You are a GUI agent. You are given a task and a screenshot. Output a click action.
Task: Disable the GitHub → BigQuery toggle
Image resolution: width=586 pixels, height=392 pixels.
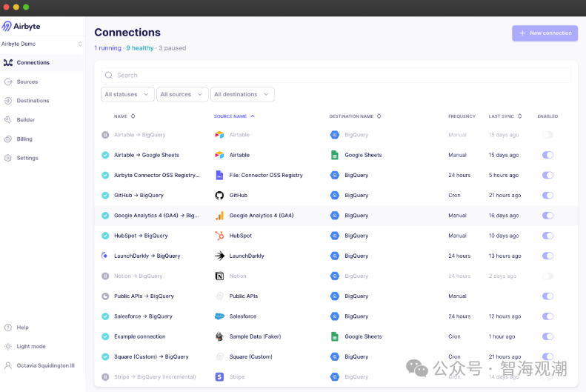547,195
